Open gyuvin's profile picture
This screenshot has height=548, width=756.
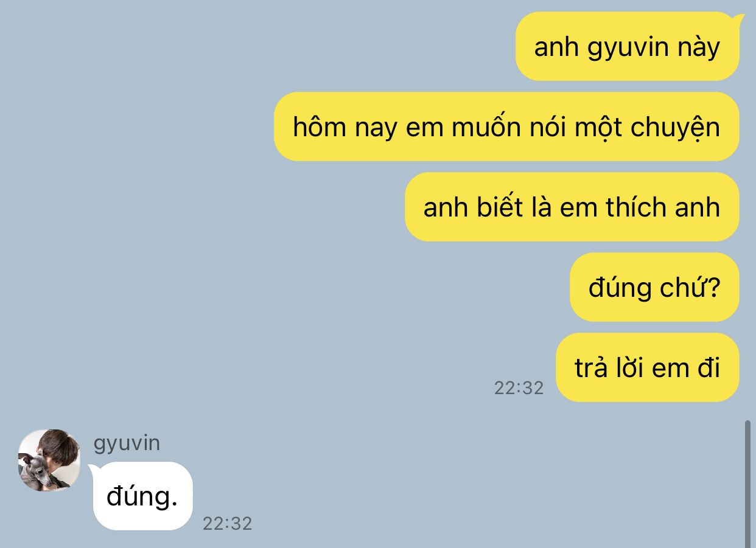pyautogui.click(x=49, y=460)
